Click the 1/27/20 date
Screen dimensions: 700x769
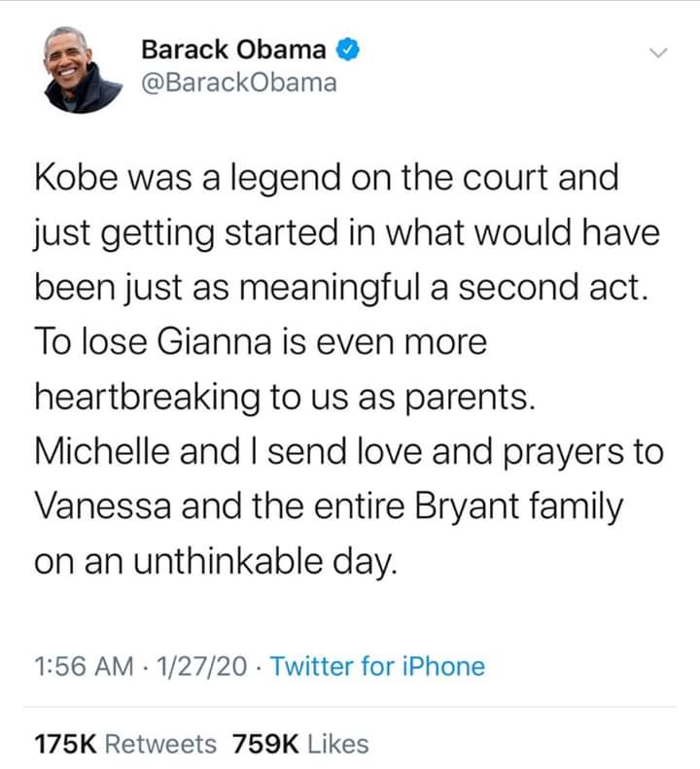203,666
